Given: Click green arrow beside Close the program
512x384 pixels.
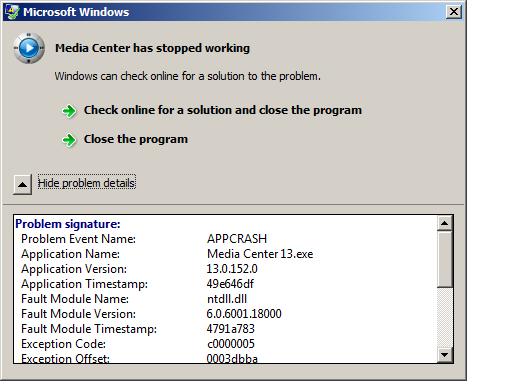Looking at the screenshot, I should [69, 140].
